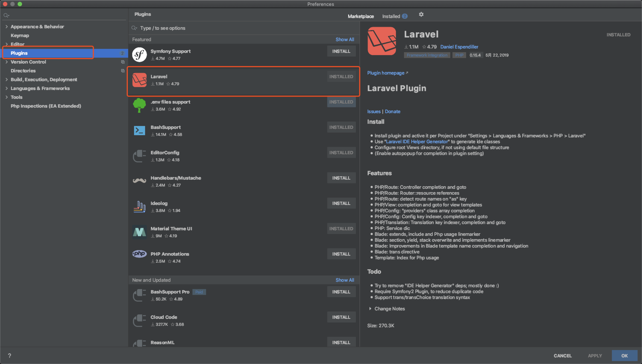
Task: Click the Version Control project-level icon
Action: pyautogui.click(x=123, y=62)
